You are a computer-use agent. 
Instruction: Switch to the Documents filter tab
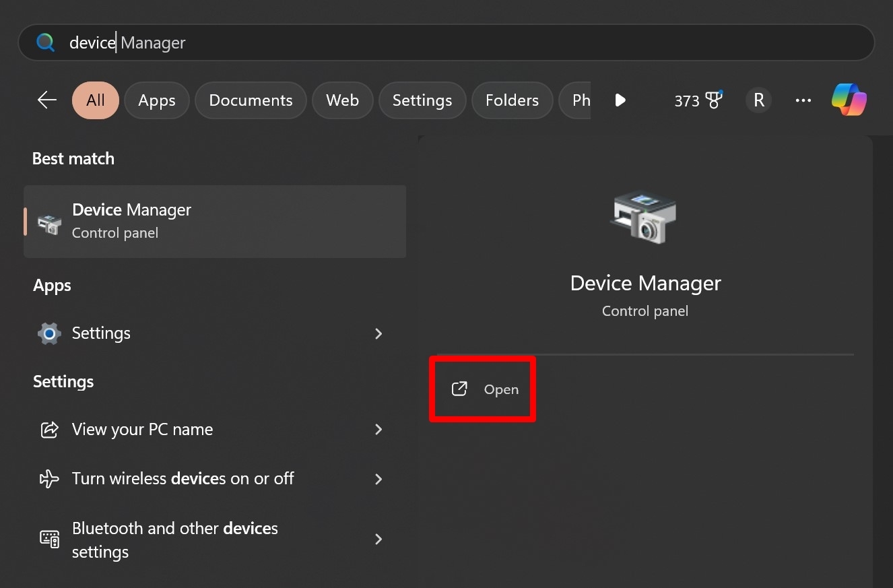(x=251, y=100)
